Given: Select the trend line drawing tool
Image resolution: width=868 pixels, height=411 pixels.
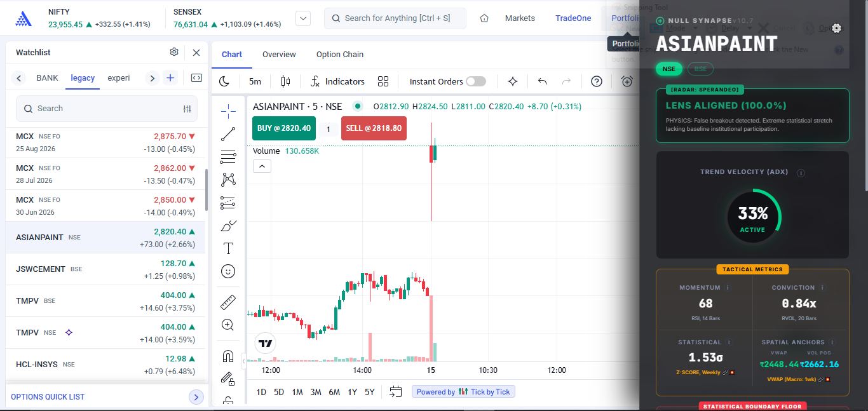Looking at the screenshot, I should tap(228, 134).
